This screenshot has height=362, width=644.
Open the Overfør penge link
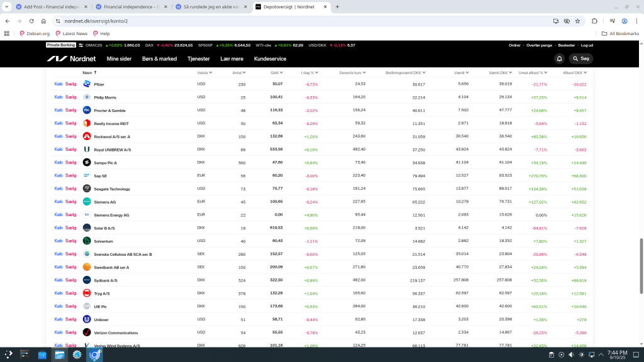tap(539, 45)
